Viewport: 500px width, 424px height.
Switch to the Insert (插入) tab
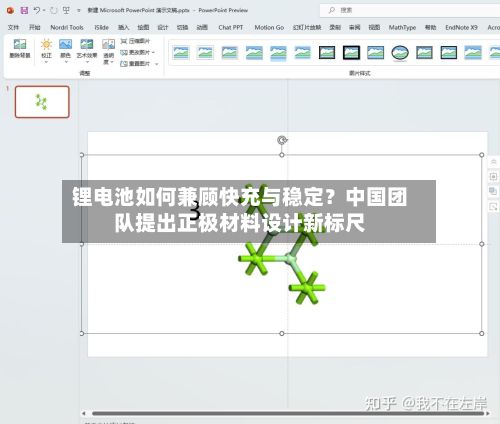pyautogui.click(x=123, y=27)
